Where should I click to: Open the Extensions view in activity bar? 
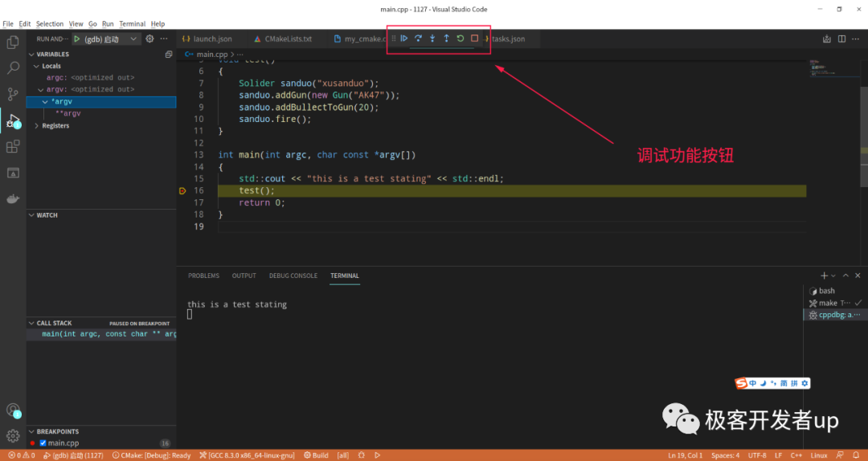tap(13, 147)
